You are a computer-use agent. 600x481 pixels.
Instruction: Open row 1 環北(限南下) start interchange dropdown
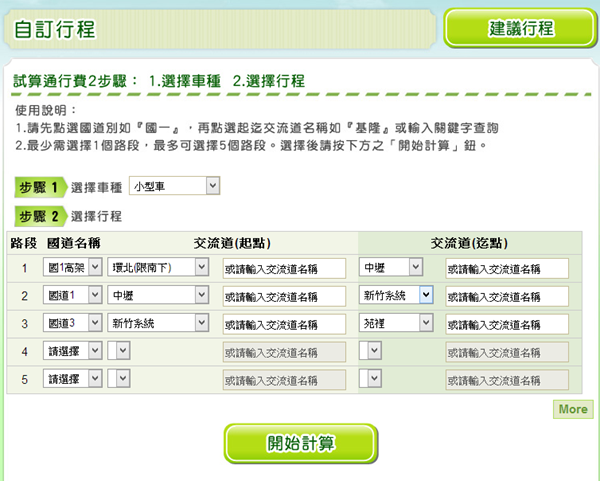(x=158, y=267)
